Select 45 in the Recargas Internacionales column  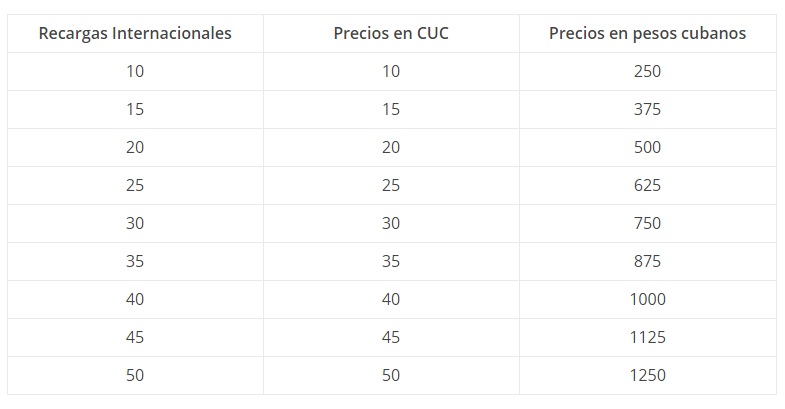click(135, 337)
